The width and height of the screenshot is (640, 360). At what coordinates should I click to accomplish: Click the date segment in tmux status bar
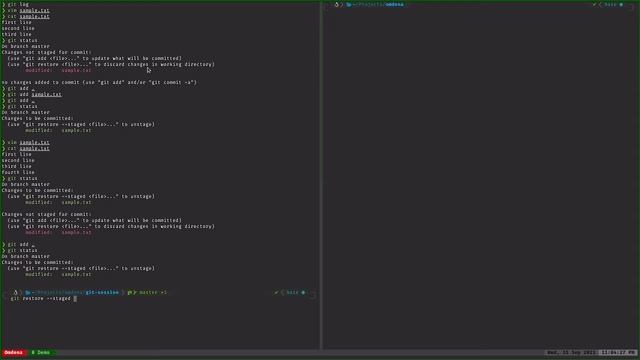pos(571,352)
